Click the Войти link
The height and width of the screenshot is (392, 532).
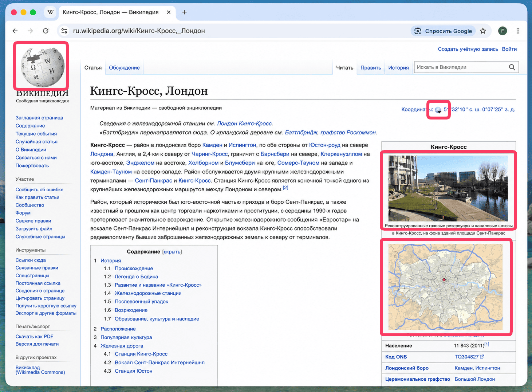[x=509, y=49]
